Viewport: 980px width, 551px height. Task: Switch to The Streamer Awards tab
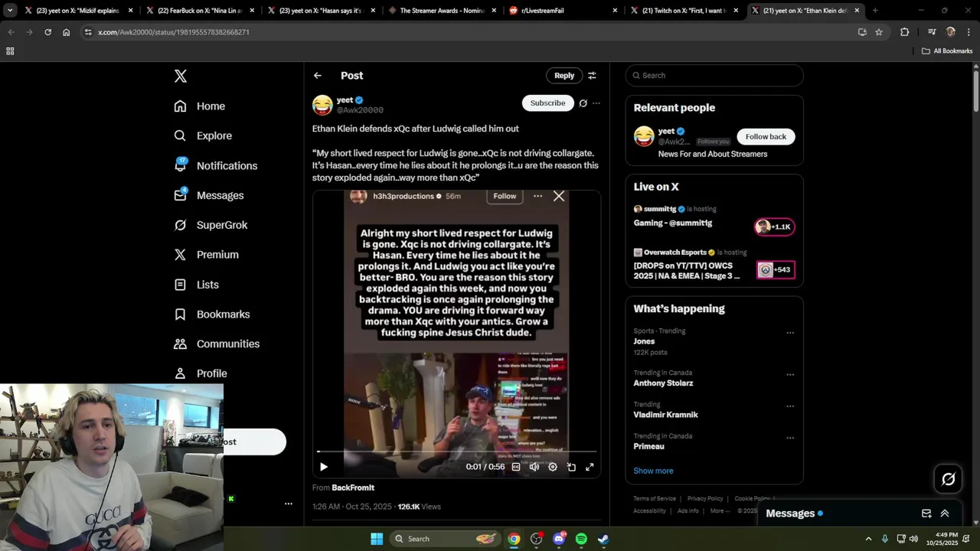(442, 11)
